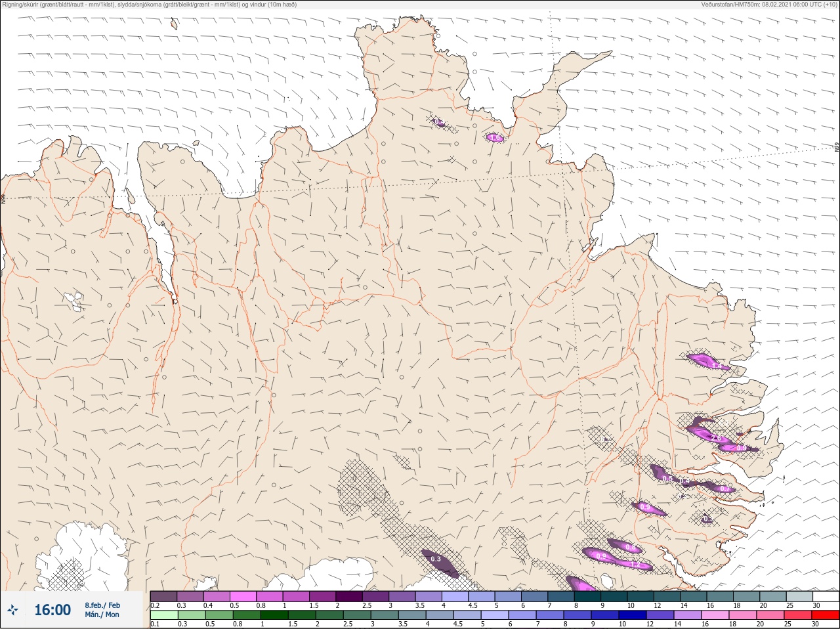Click the 'Rigning/skúrir' map title caption

pos(150,5)
